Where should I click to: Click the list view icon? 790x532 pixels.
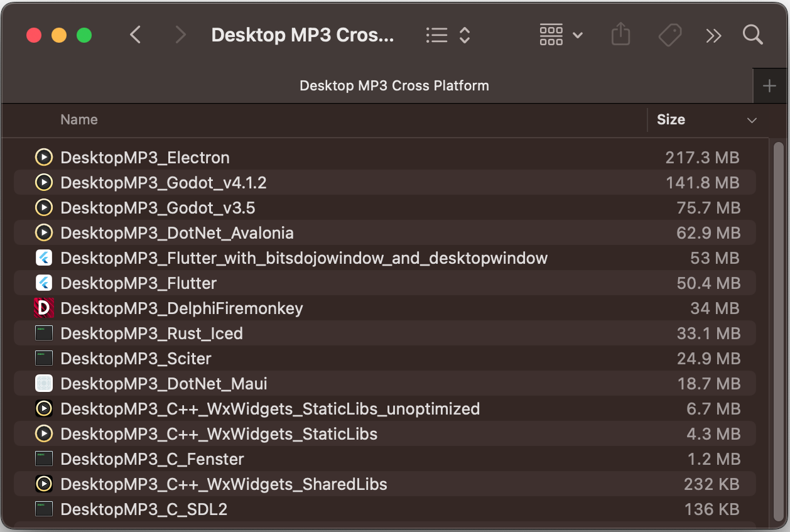[x=436, y=35]
